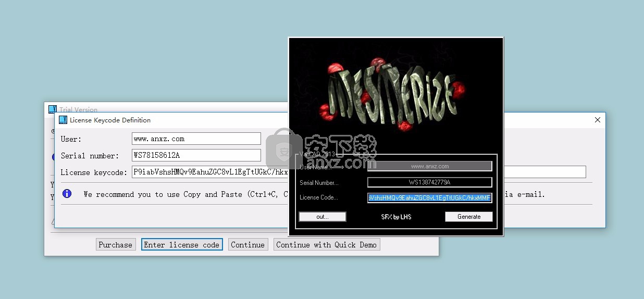Screen dimensions: 644x299
Task: Click the highlighted License Code field in keygen
Action: 430,198
